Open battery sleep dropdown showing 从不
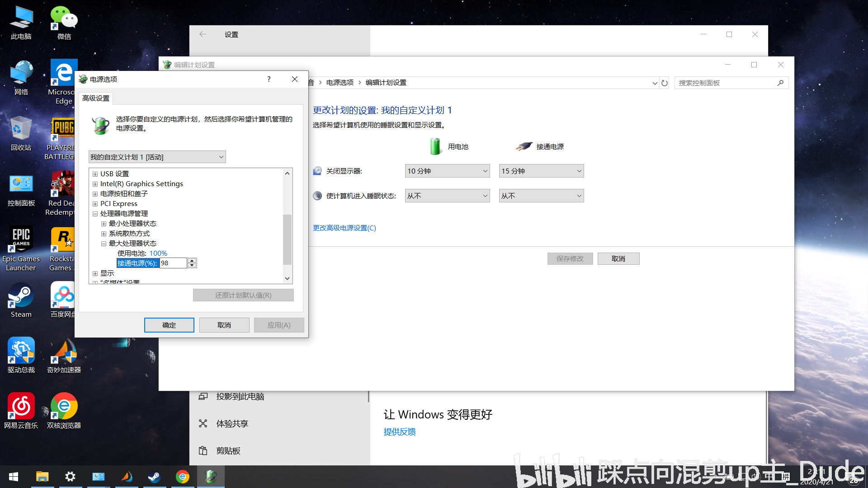868x488 pixels. (447, 196)
